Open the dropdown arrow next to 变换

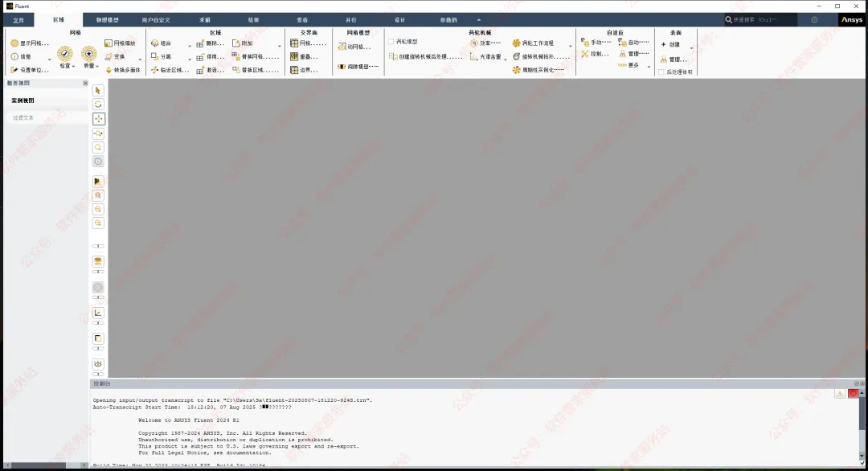click(x=140, y=59)
